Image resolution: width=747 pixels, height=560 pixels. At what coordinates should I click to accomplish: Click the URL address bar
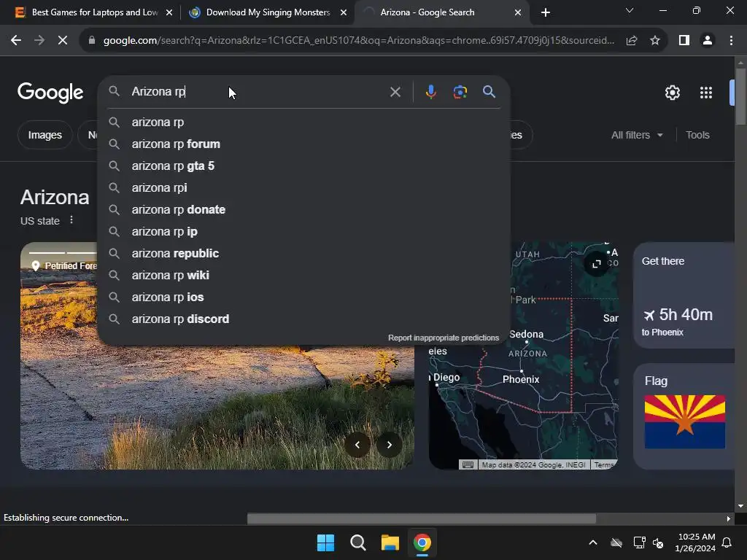(358, 41)
